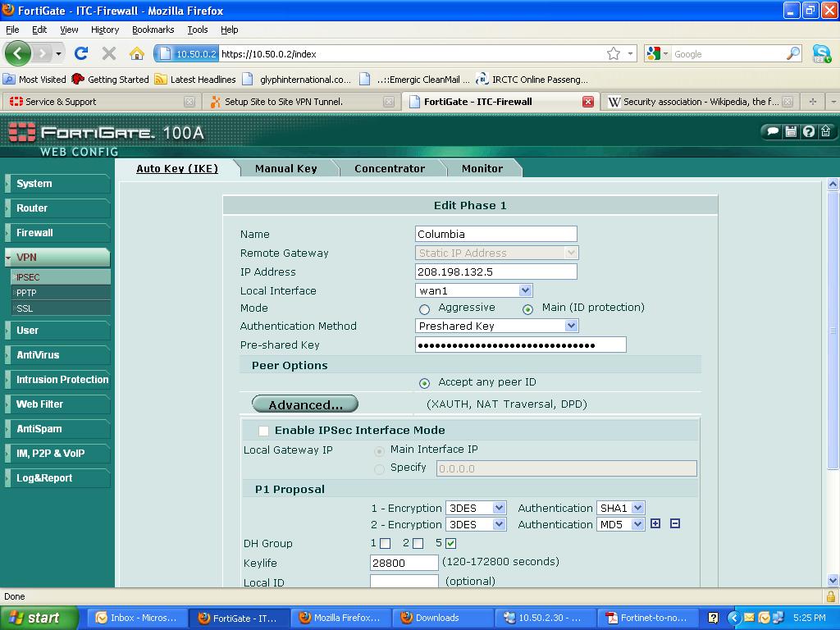This screenshot has width=840, height=630.
Task: Reload the page with the refresh icon
Action: click(81, 53)
